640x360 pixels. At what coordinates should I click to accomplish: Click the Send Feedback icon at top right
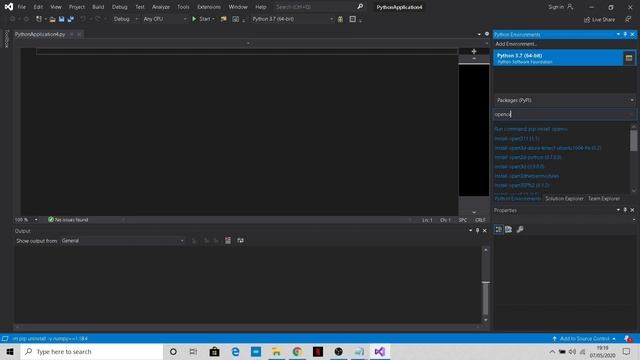point(628,19)
